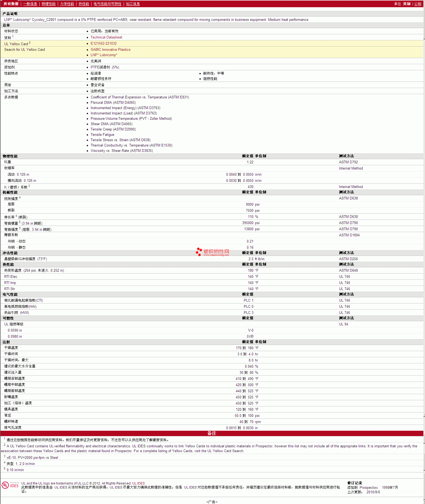Click 屈服 tensile value 9000 psi
Viewport: 425px width, 504px height.
[253, 205]
